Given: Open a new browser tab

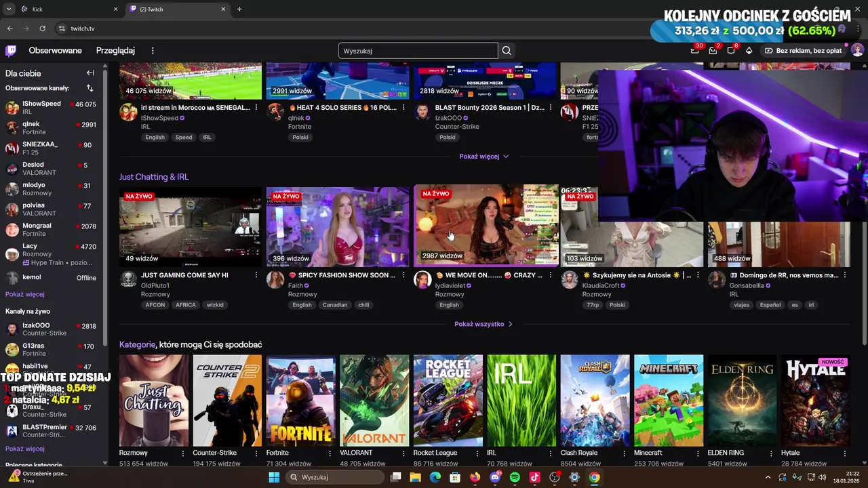Looking at the screenshot, I should pos(239,9).
